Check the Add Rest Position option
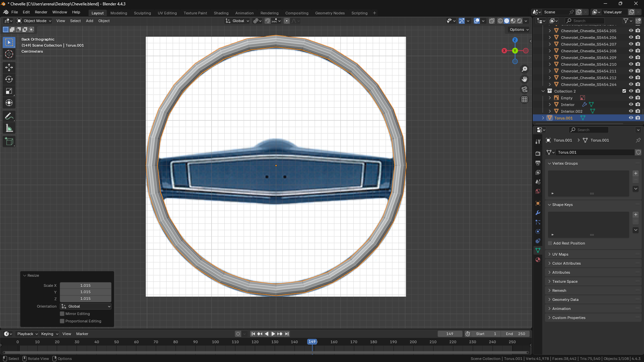 tap(550, 243)
